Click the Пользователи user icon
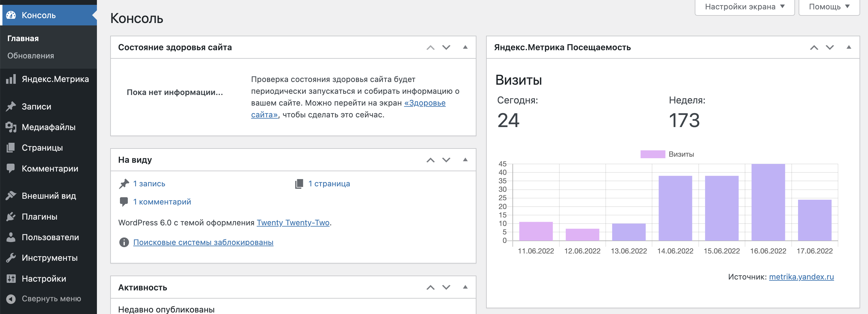This screenshot has width=868, height=314. [x=11, y=237]
